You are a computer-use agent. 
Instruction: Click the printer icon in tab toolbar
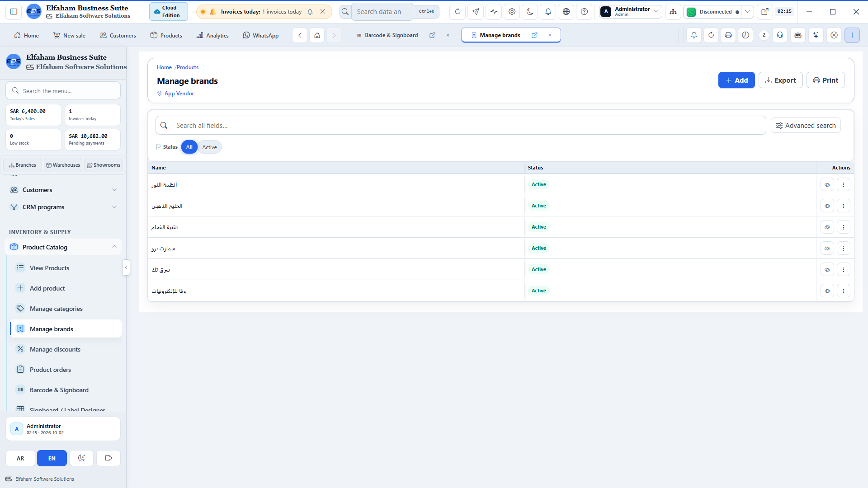click(728, 35)
